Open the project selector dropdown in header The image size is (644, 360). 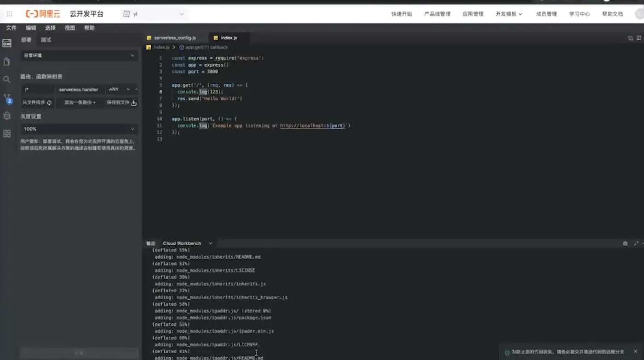(x=154, y=14)
